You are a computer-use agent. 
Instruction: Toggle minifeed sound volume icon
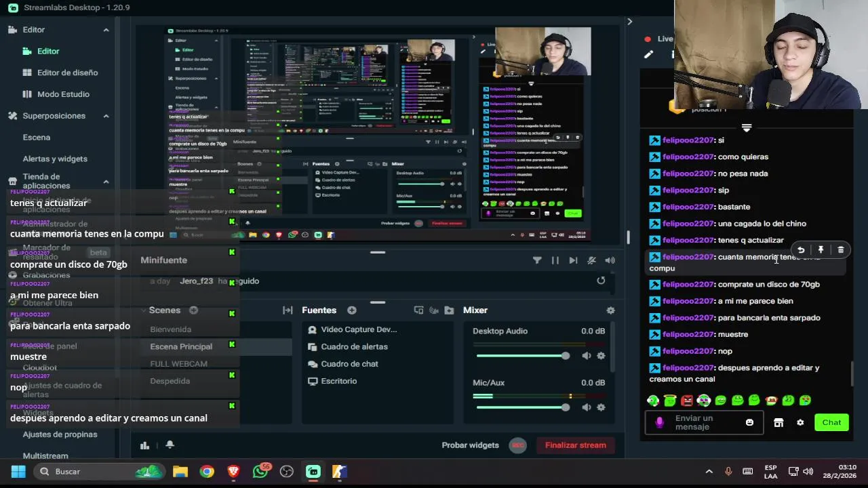tap(610, 260)
